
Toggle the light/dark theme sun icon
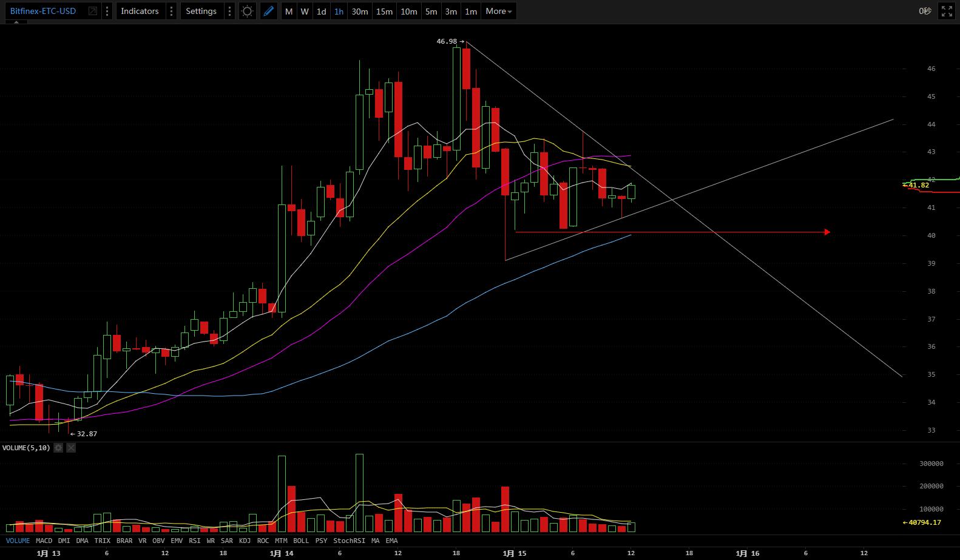248,11
